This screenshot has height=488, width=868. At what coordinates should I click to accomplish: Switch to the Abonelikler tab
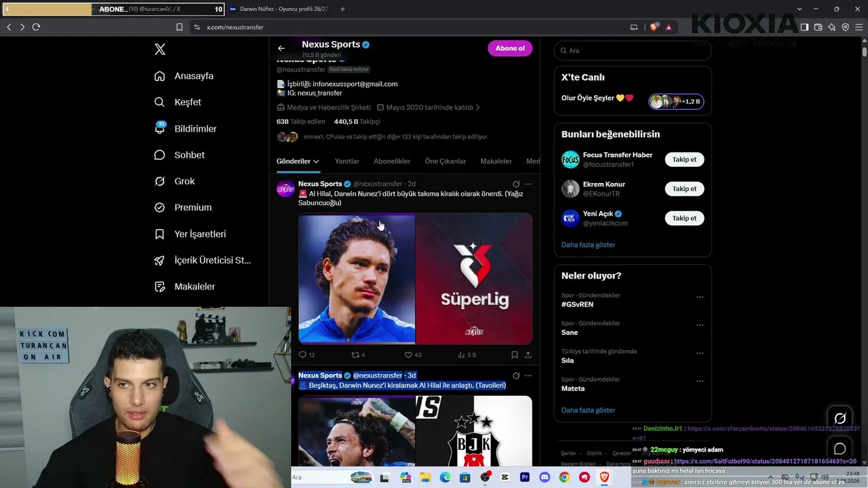[392, 161]
